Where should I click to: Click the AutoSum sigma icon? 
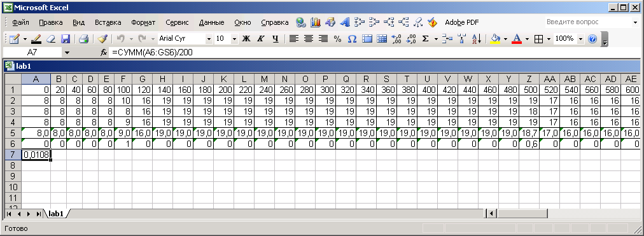point(425,39)
